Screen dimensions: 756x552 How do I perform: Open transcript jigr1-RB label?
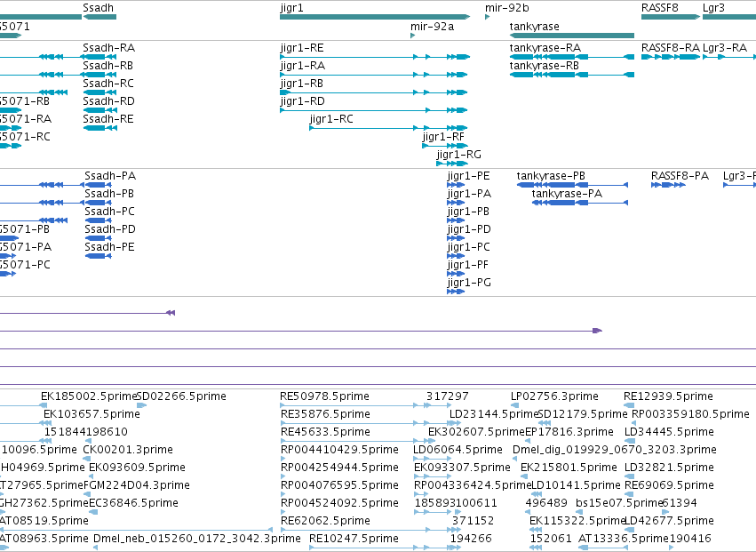pos(301,84)
